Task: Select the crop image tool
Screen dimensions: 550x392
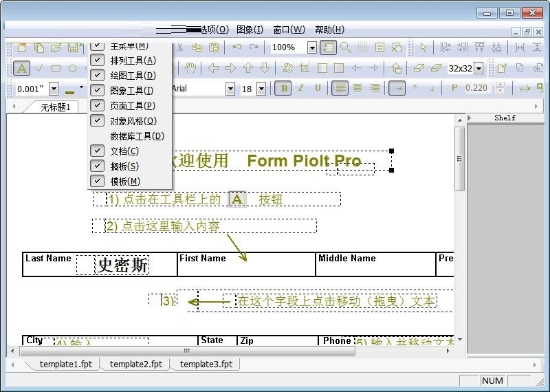Action: pos(305,68)
